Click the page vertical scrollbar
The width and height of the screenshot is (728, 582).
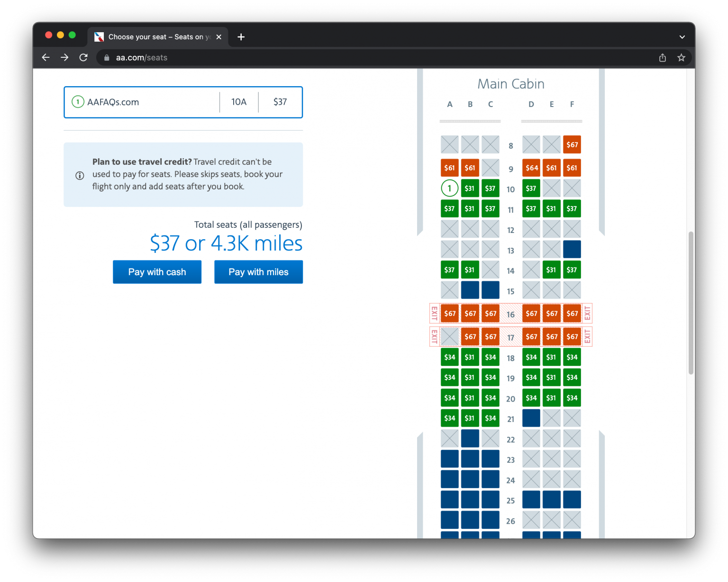[x=691, y=303]
